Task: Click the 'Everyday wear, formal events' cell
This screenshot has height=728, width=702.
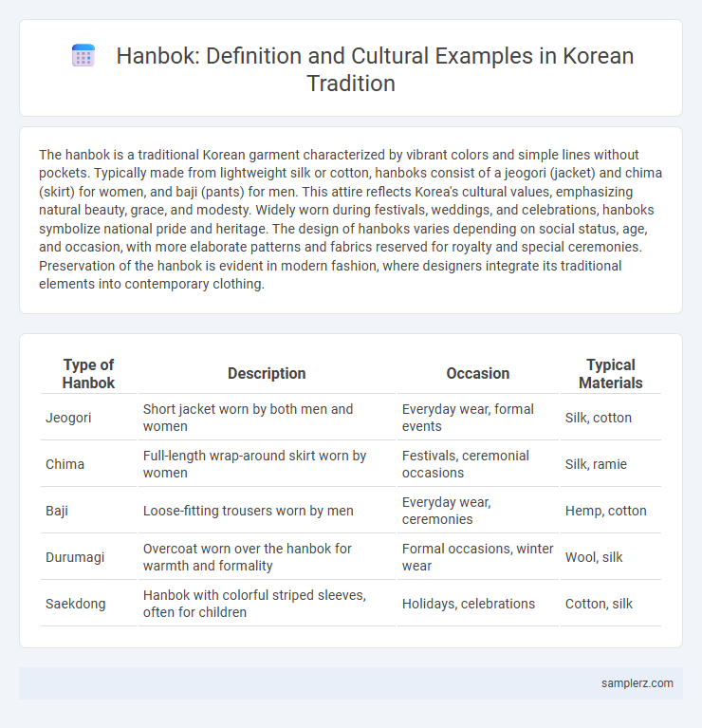Action: (478, 418)
